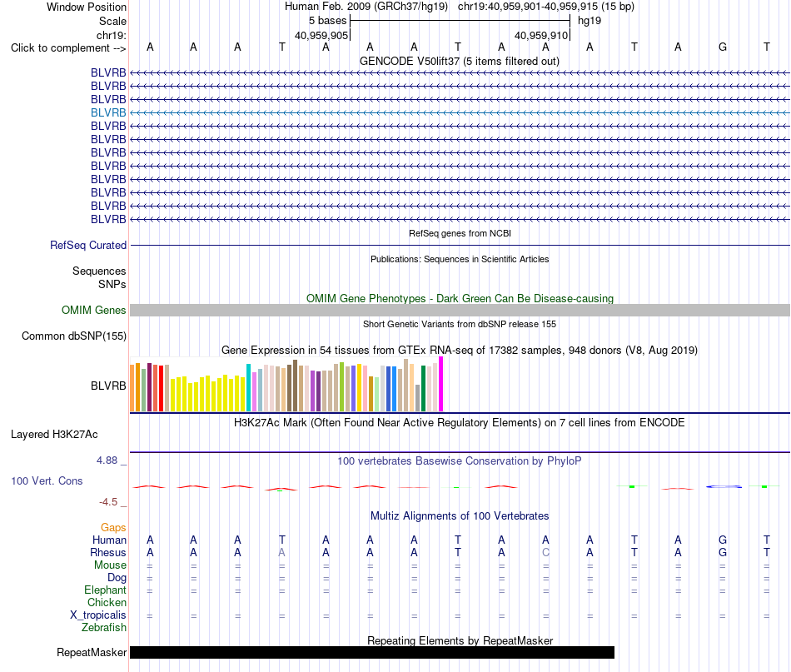Click Gene Expression in 54 tissues title
791x672 pixels.
point(460,350)
